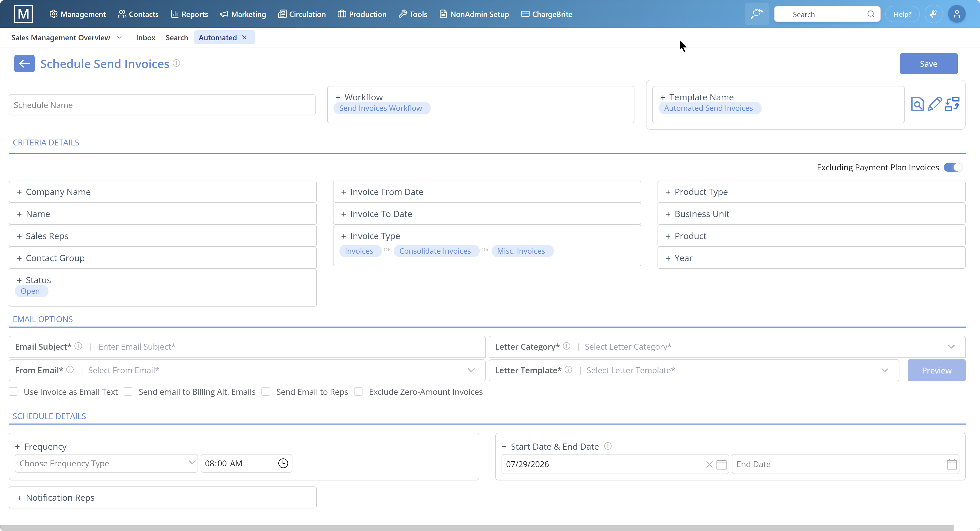The height and width of the screenshot is (531, 980).
Task: Add a Workflow with plus icon
Action: point(338,97)
